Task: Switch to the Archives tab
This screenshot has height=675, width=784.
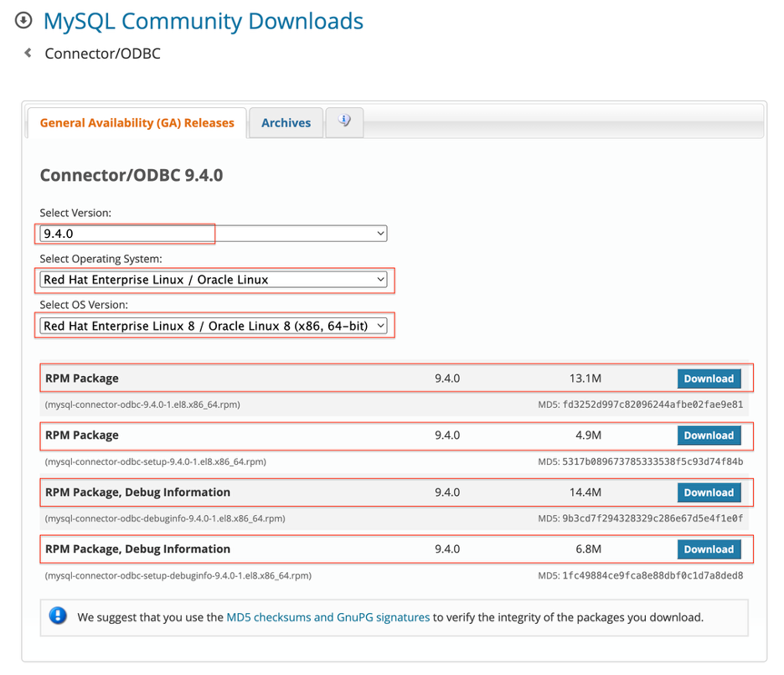Action: point(286,123)
